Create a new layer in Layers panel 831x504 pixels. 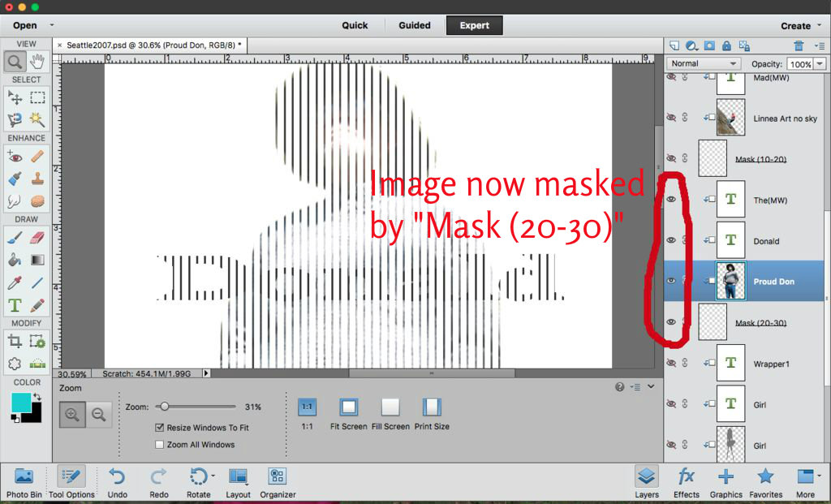[674, 46]
